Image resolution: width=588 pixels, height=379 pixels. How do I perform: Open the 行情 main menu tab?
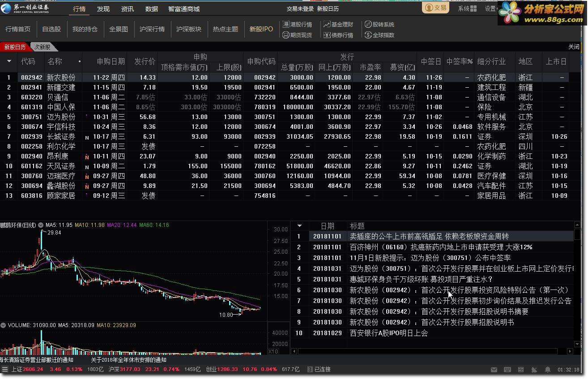click(79, 9)
